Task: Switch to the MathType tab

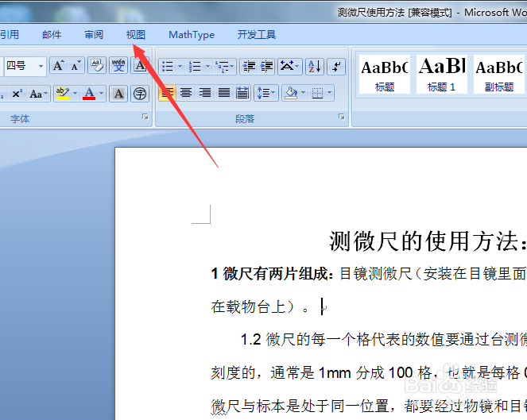Action: (x=192, y=35)
